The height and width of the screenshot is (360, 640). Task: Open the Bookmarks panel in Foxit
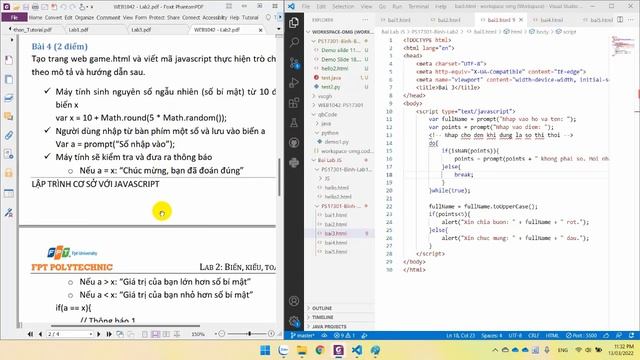pos(9,60)
